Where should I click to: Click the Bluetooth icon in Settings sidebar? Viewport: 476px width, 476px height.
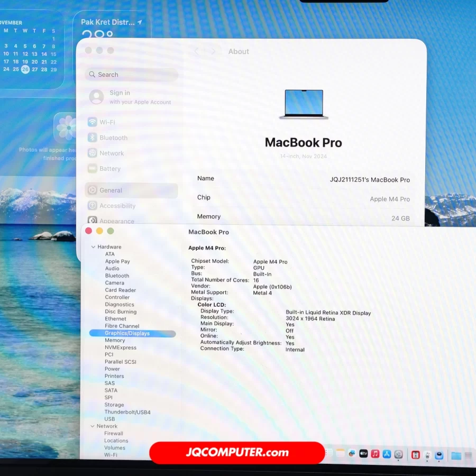[93, 138]
